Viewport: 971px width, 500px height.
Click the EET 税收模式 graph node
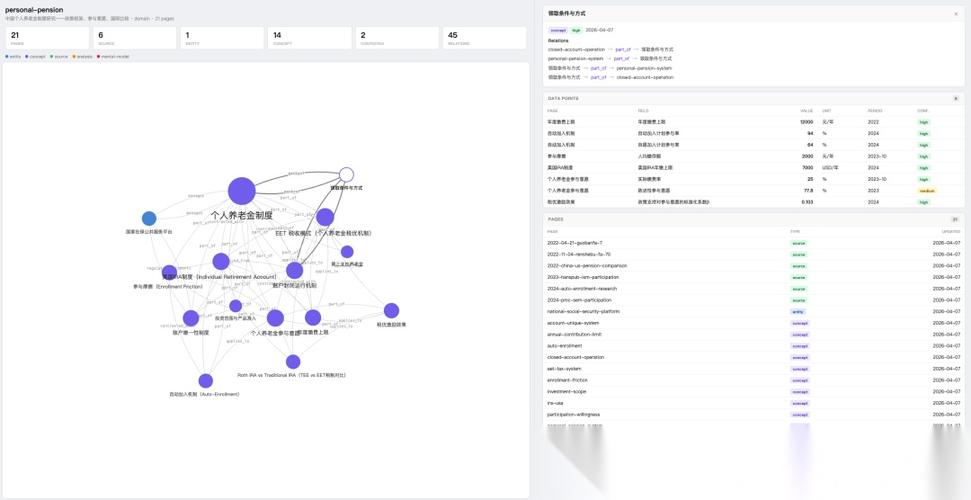coord(325,217)
